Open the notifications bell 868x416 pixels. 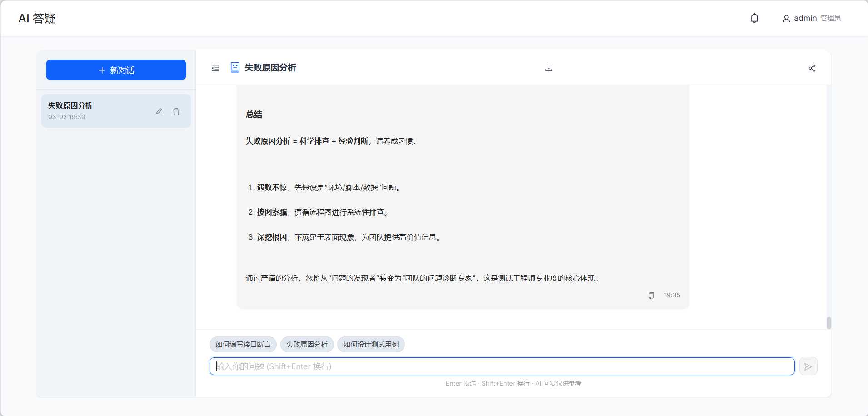click(754, 18)
